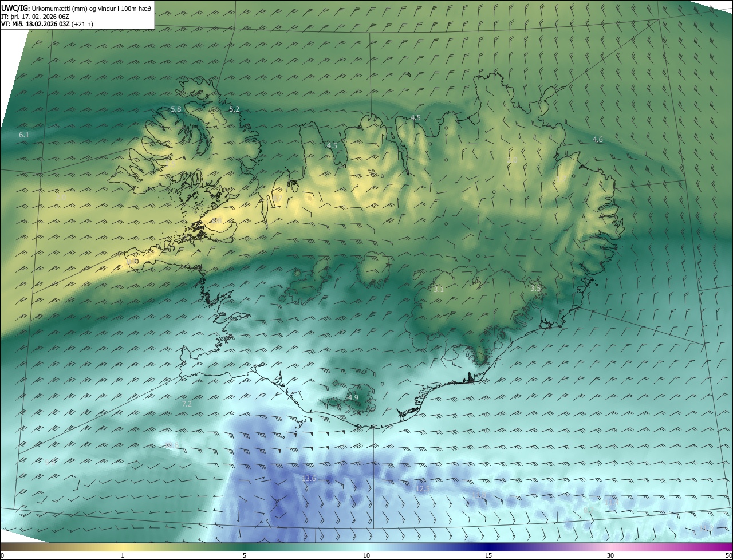This screenshot has width=733, height=560.
Task: Click the 3.5 precipitation value label
Action: (x=535, y=288)
